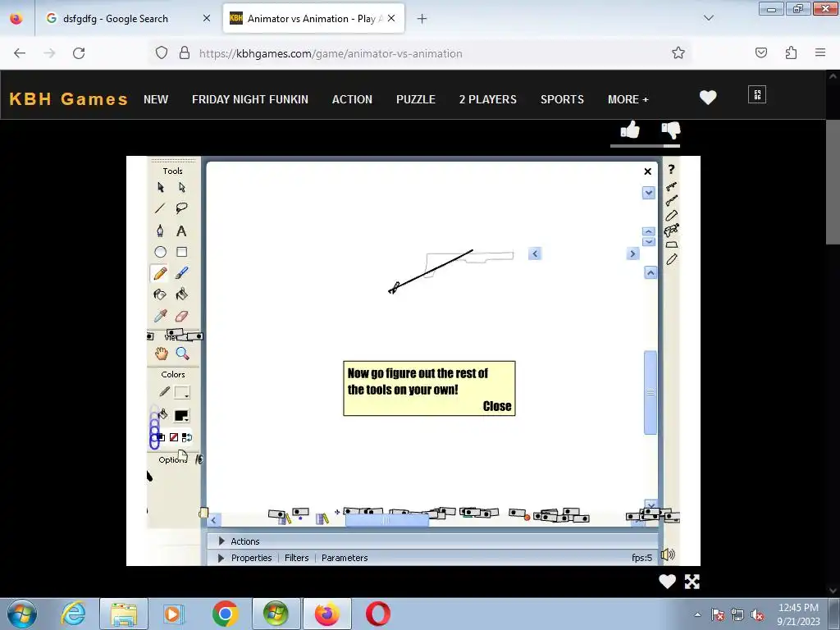840x630 pixels.
Task: Select the Eraser tool
Action: pos(181,316)
